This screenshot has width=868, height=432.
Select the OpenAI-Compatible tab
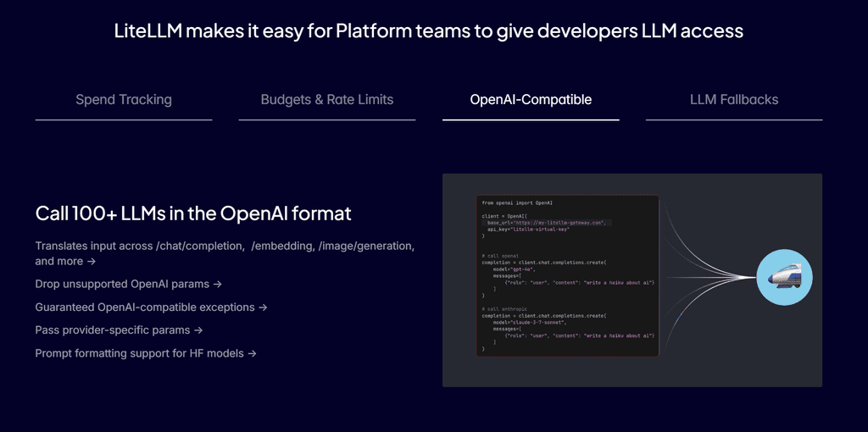[x=531, y=100]
